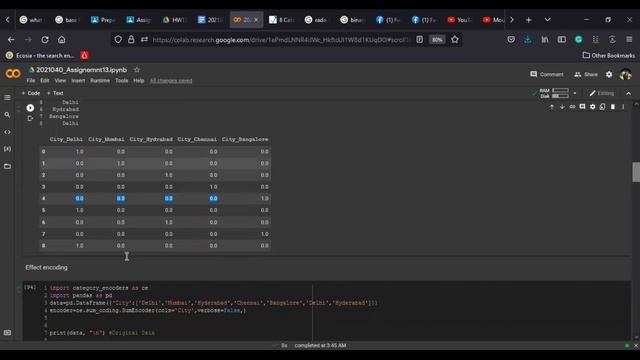Image resolution: width=640 pixels, height=360 pixels.
Task: Copy link to cell icon
Action: 572,107
